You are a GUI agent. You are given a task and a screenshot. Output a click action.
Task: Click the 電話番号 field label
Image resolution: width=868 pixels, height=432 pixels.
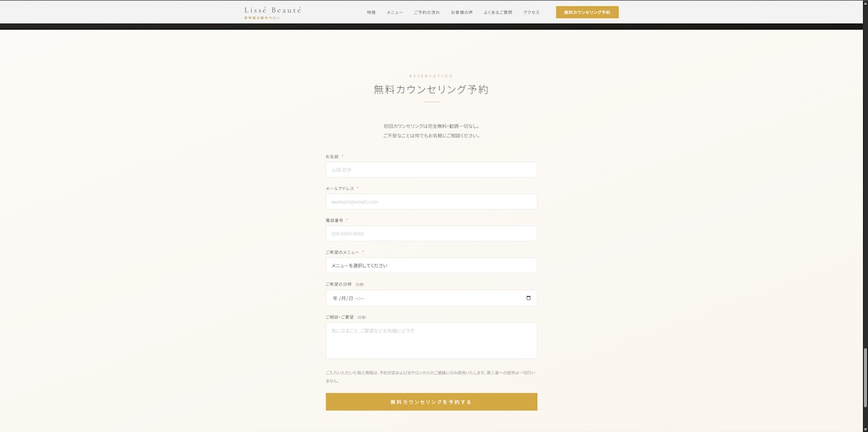click(x=334, y=221)
